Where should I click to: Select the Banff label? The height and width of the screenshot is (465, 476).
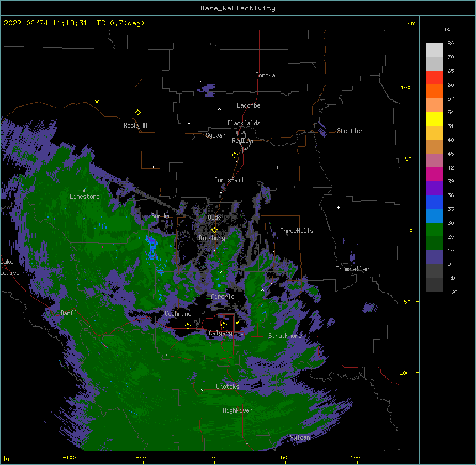click(68, 313)
